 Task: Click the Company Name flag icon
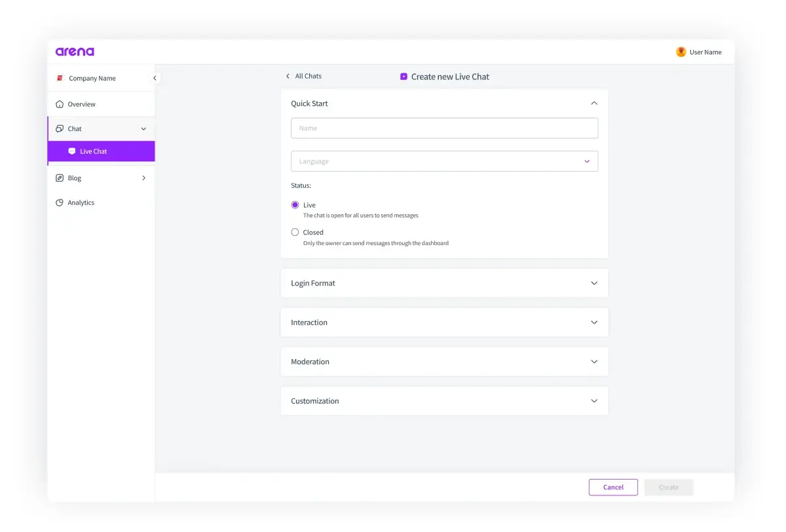[59, 78]
